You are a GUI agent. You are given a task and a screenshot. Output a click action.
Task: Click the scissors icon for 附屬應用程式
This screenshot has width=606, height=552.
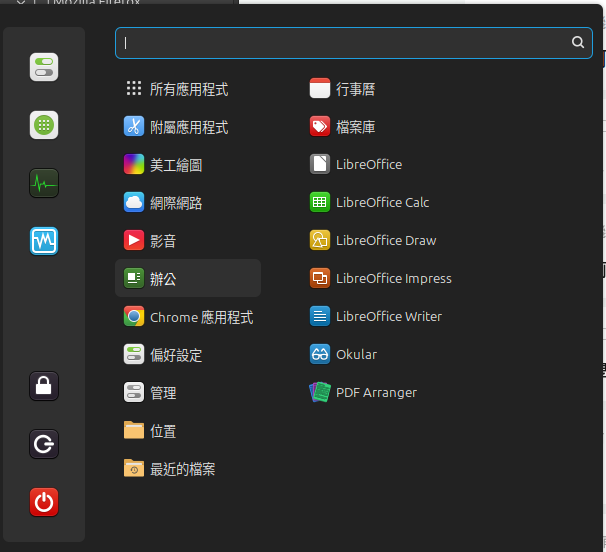coord(134,126)
